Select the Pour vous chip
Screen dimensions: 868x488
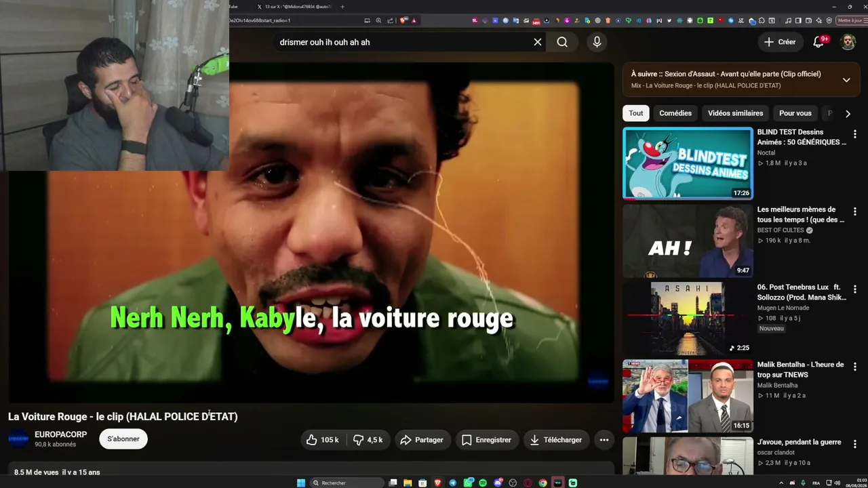(x=795, y=113)
